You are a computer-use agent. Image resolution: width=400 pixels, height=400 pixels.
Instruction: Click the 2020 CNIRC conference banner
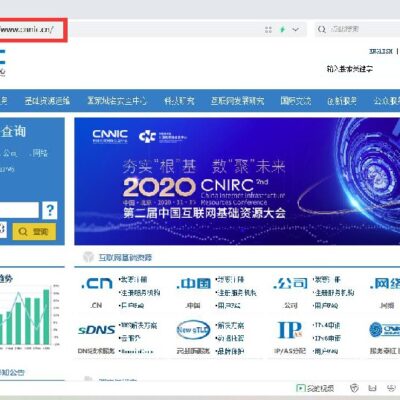[237, 181]
